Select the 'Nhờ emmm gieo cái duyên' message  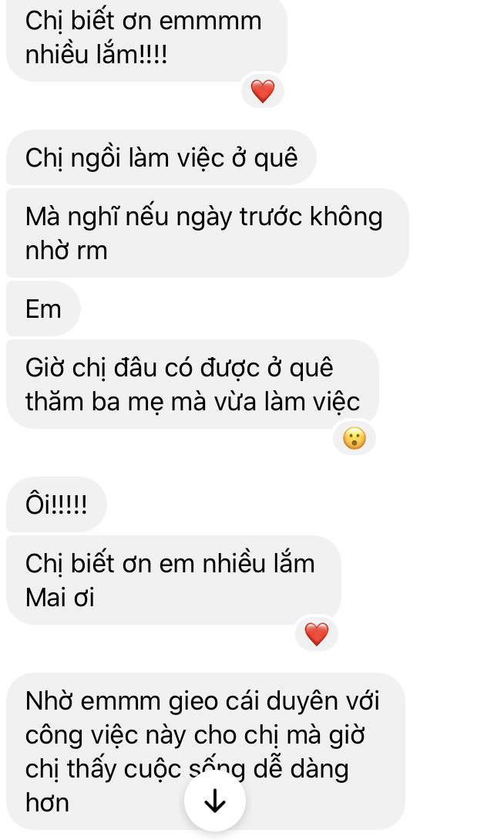tap(206, 751)
